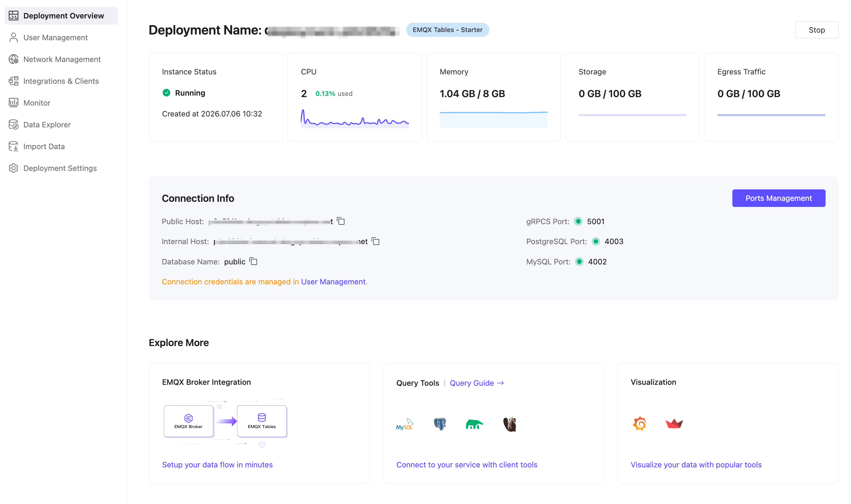Go to Integrations & Clients page
The image size is (851, 504).
tap(61, 81)
